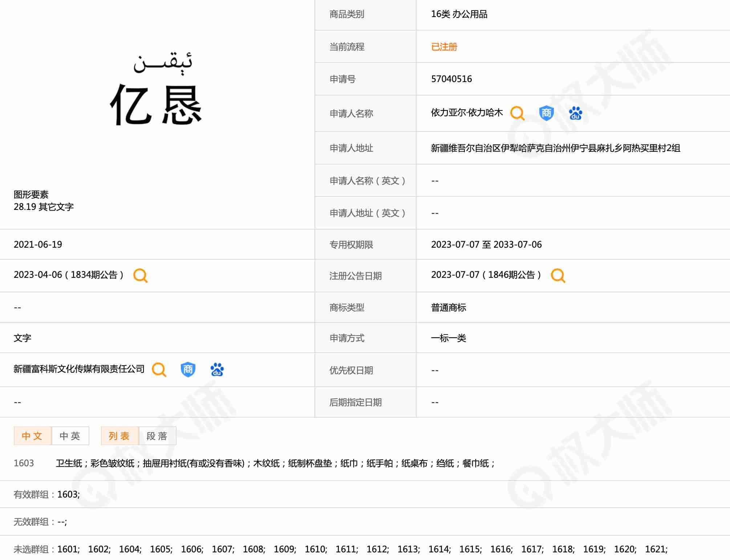The width and height of the screenshot is (730, 560).
Task: Click search icon next to 1834期公告
Action: click(x=141, y=276)
